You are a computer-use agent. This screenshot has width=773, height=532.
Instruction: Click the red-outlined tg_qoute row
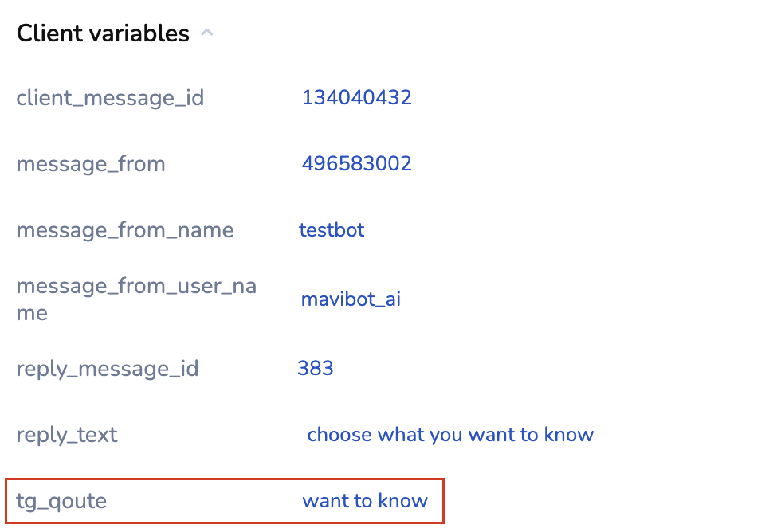pos(224,501)
